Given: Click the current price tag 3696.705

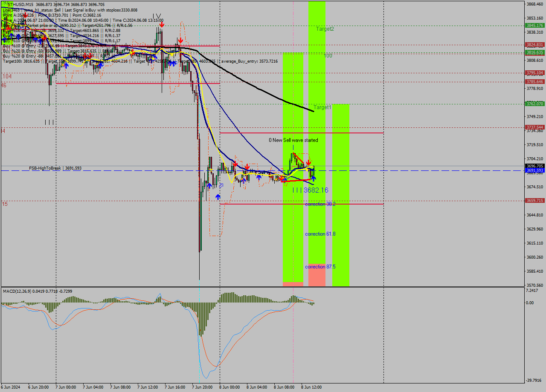Looking at the screenshot, I should 534,165.
